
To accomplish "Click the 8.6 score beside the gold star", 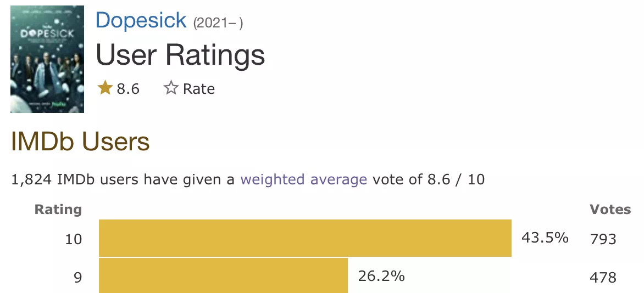I will [128, 89].
